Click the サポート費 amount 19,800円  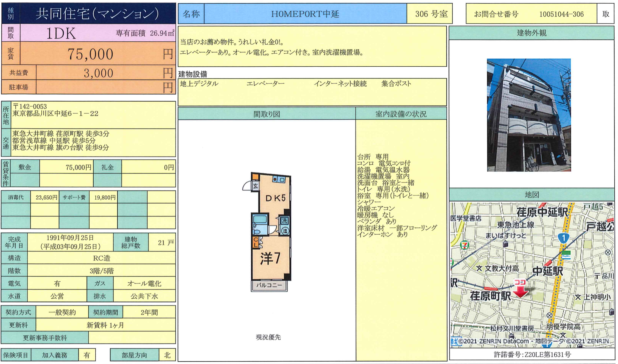105,198
